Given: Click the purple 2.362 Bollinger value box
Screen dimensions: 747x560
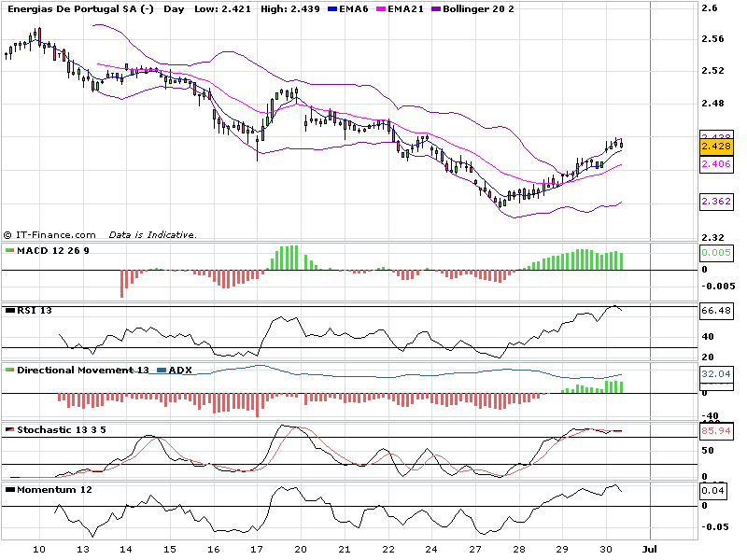Looking at the screenshot, I should [716, 202].
